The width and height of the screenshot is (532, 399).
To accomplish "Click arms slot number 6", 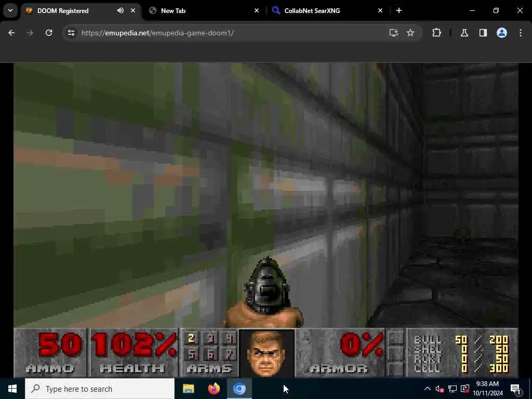I will (x=210, y=355).
